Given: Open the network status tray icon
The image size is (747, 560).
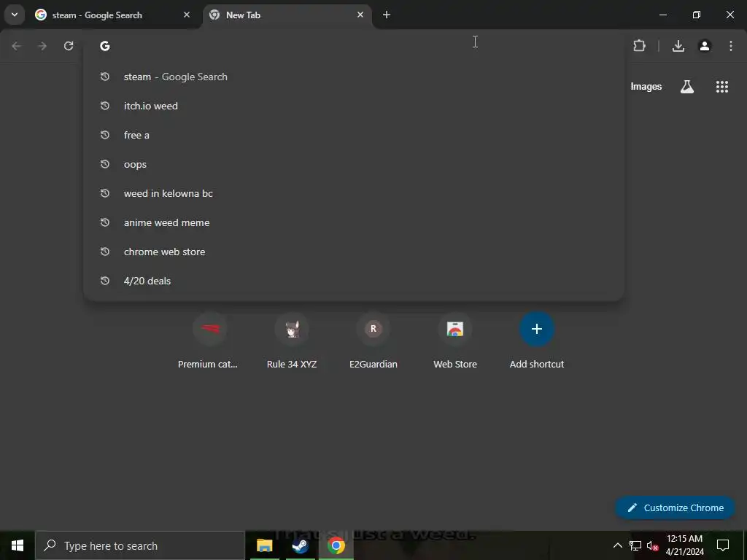Looking at the screenshot, I should [635, 545].
